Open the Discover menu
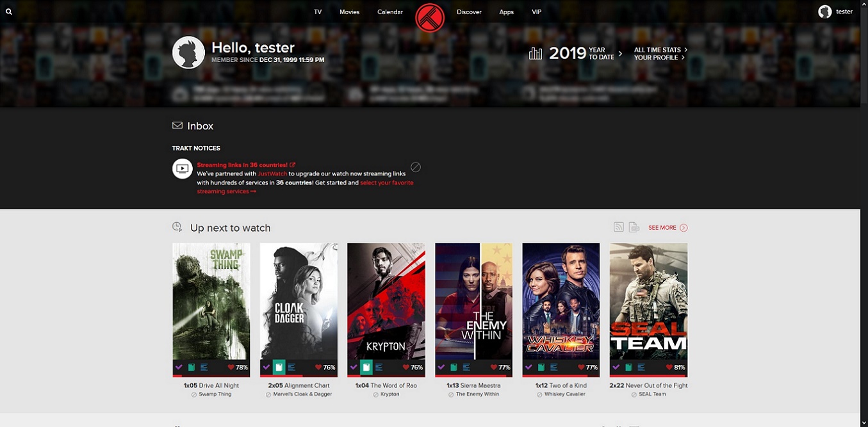Image resolution: width=868 pixels, height=427 pixels. [x=469, y=12]
